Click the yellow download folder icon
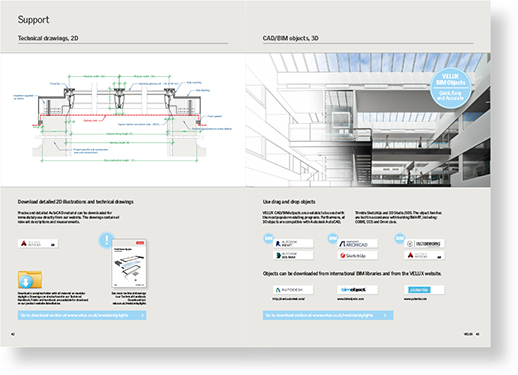Image resolution: width=518 pixels, height=375 pixels. 30,280
